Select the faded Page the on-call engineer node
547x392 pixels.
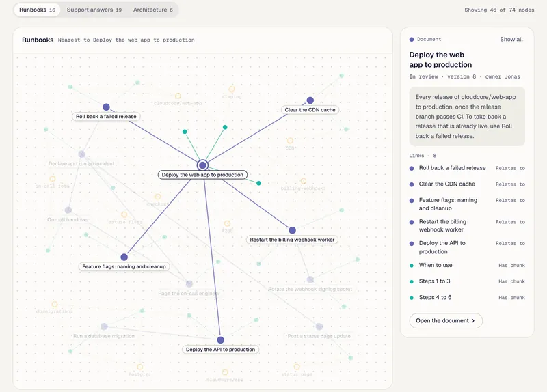189,284
